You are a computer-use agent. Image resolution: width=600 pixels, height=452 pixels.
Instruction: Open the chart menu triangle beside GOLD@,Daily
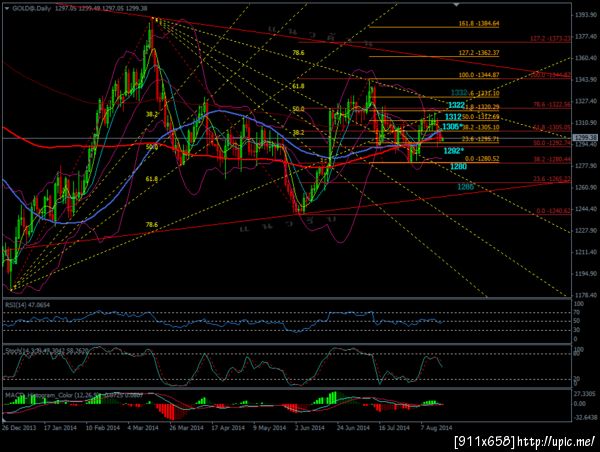point(7,8)
